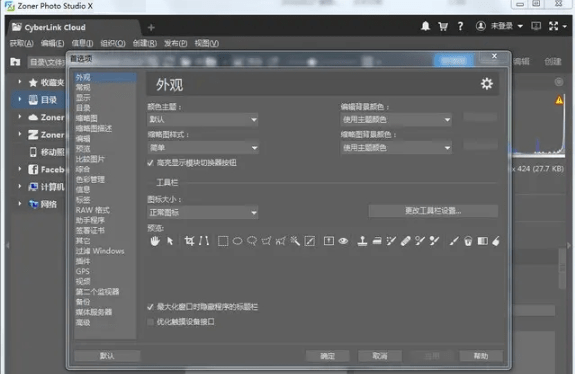Select the arrow pointer tool icon
The image size is (575, 374).
coord(170,241)
